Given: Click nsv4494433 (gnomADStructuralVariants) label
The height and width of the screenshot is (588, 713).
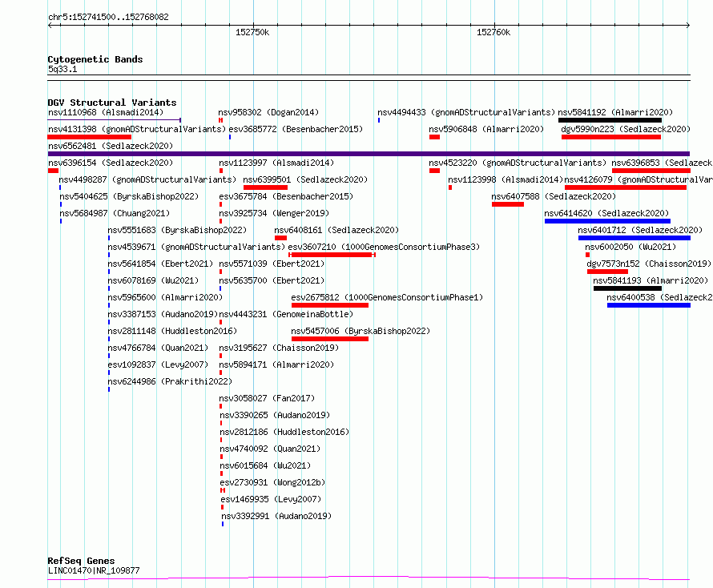Looking at the screenshot, I should 466,112.
